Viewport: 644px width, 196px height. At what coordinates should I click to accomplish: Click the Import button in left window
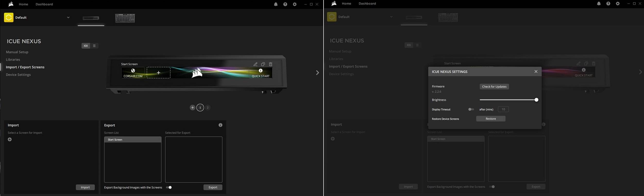pyautogui.click(x=85, y=187)
